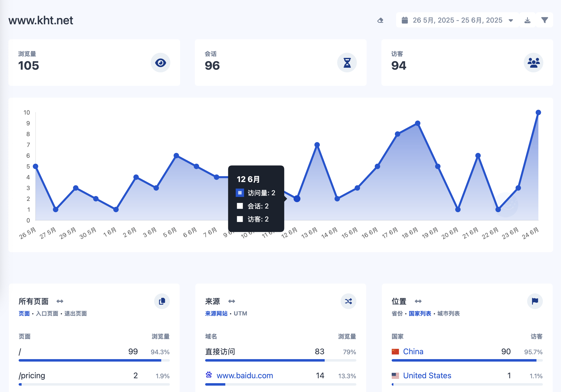The width and height of the screenshot is (561, 392).
Task: Select the visitors icon on 访客 card
Action: [x=533, y=63]
